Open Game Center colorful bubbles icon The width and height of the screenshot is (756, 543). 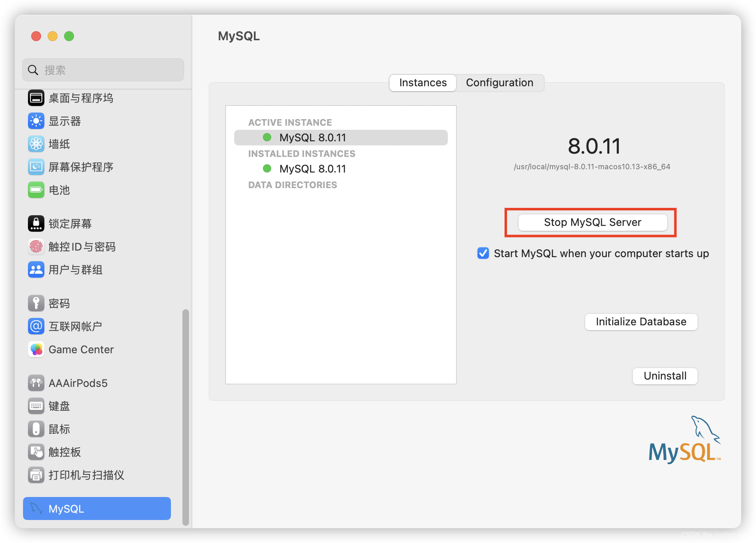[36, 350]
